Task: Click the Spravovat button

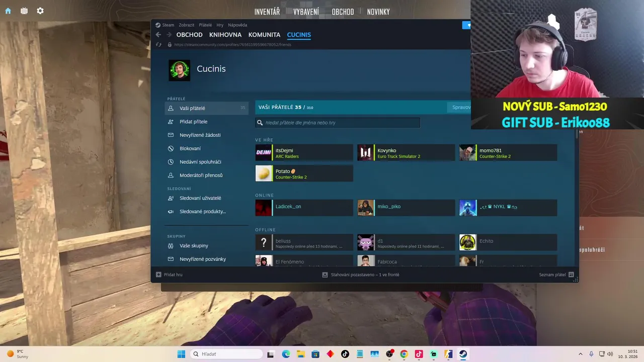Action: (x=459, y=107)
